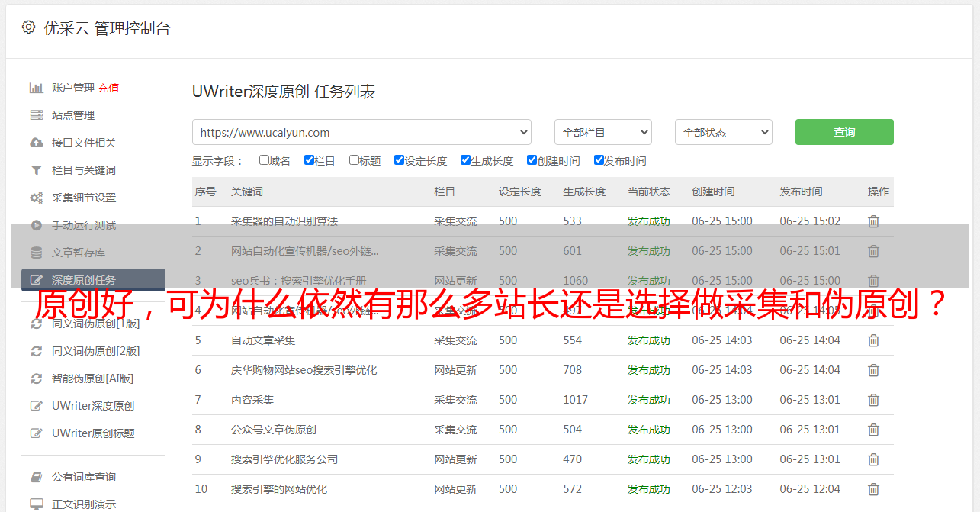Delete the task 自动文章采集

(x=873, y=340)
